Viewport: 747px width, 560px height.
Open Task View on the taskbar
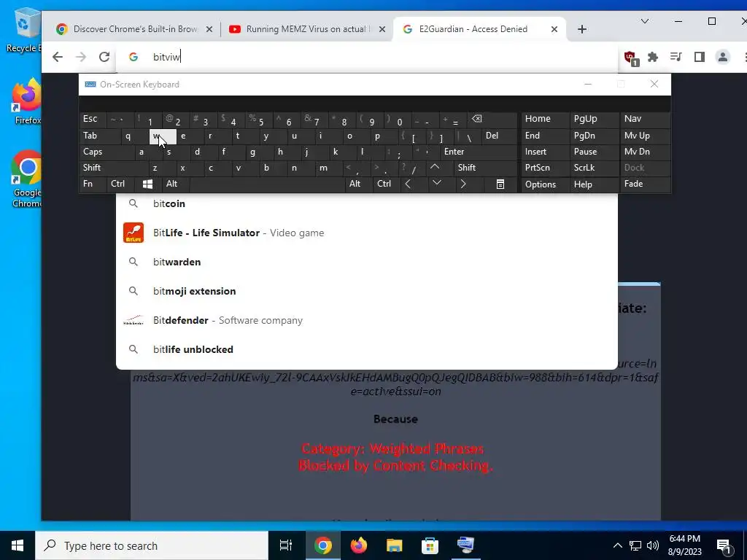tap(286, 545)
